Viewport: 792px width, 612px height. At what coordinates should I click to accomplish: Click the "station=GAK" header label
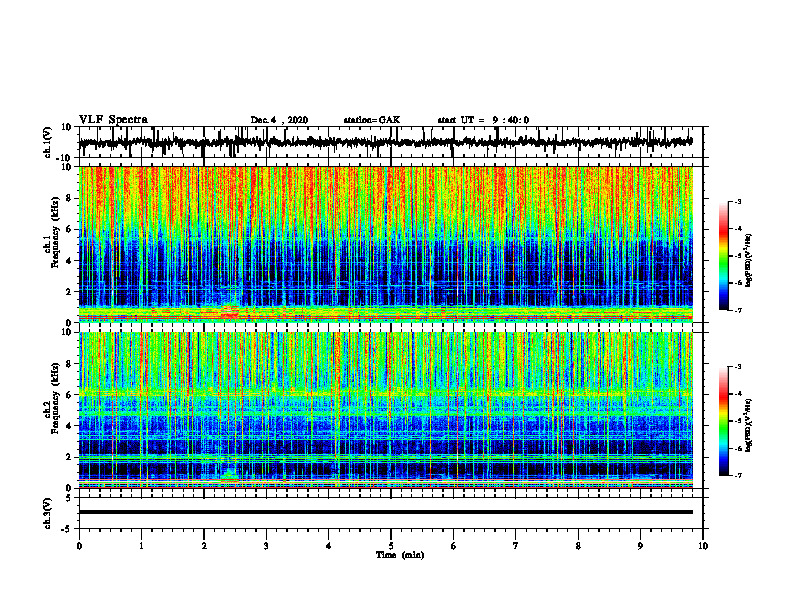(x=372, y=120)
